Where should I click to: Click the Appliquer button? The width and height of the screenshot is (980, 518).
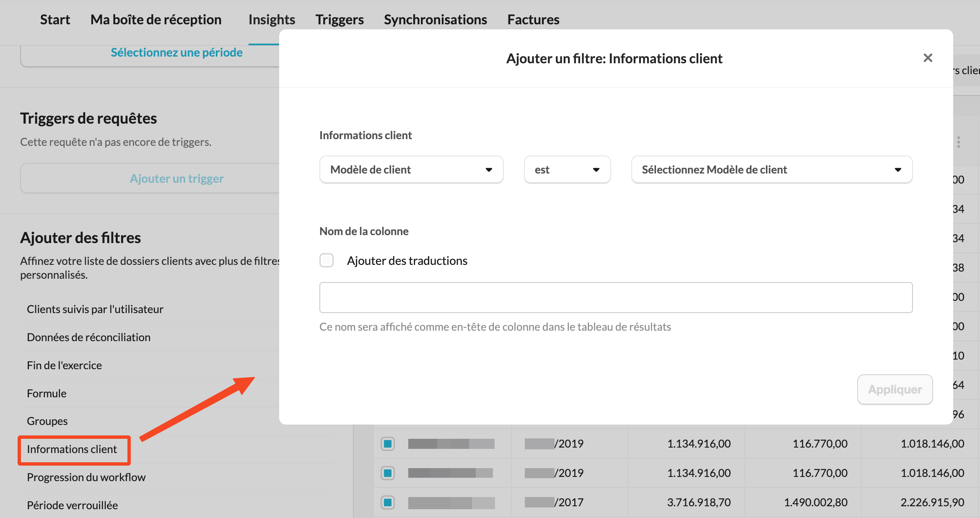pos(894,389)
